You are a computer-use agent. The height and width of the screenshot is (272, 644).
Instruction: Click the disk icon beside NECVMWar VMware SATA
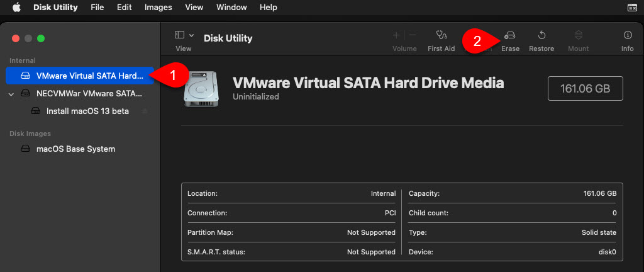(25, 94)
